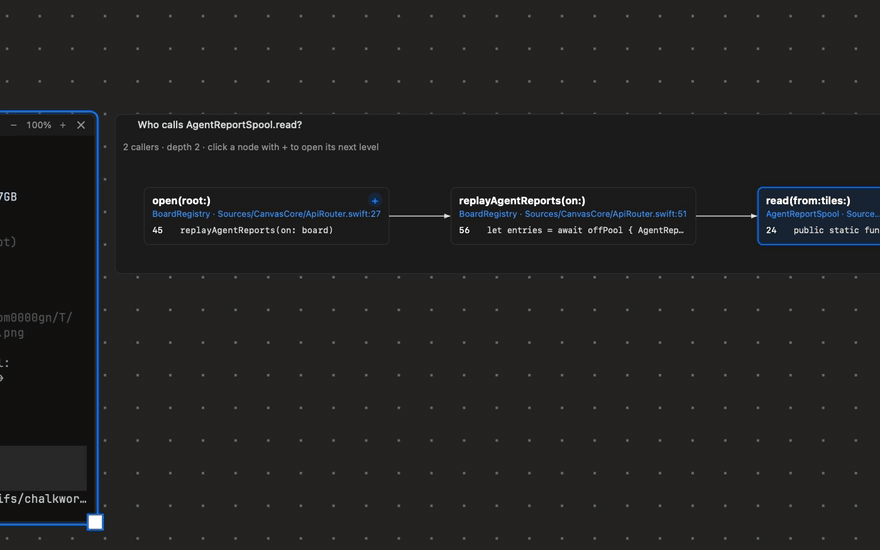The width and height of the screenshot is (880, 550).
Task: Select the replayAgentReports(on:) node title
Action: coord(522,200)
